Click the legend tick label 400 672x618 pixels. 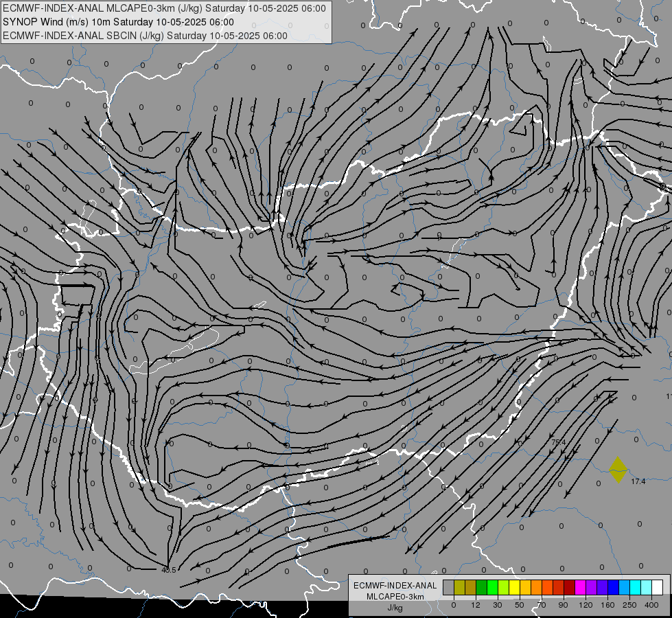coord(651,605)
